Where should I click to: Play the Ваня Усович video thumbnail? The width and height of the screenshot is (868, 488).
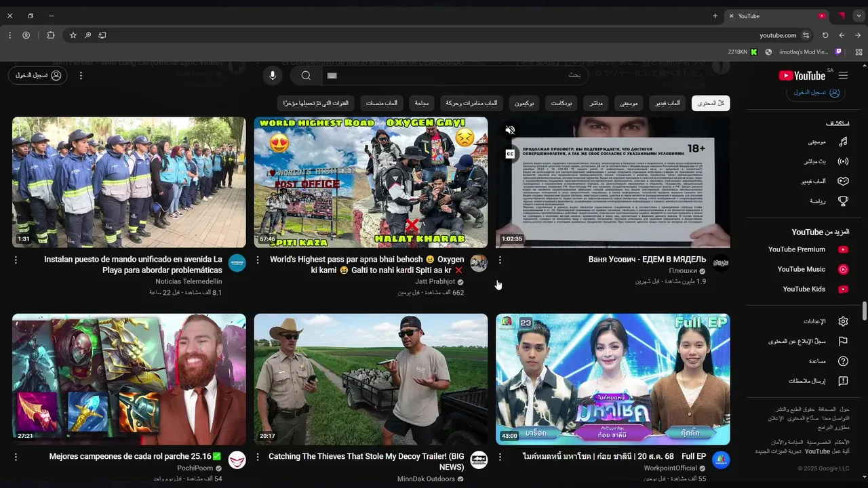613,182
